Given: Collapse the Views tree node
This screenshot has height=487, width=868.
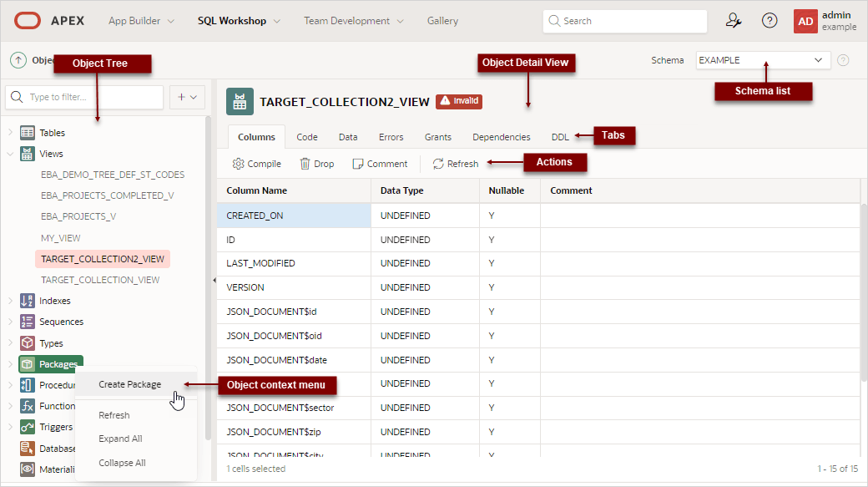Looking at the screenshot, I should (x=10, y=154).
